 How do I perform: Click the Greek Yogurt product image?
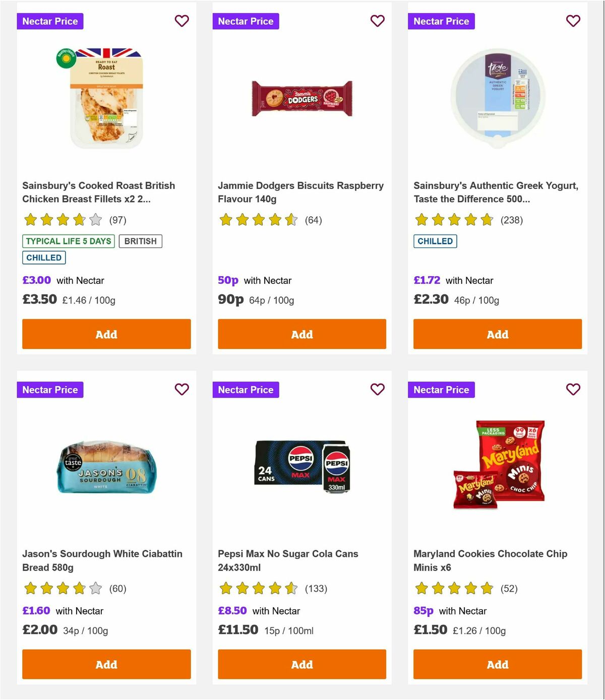point(498,97)
